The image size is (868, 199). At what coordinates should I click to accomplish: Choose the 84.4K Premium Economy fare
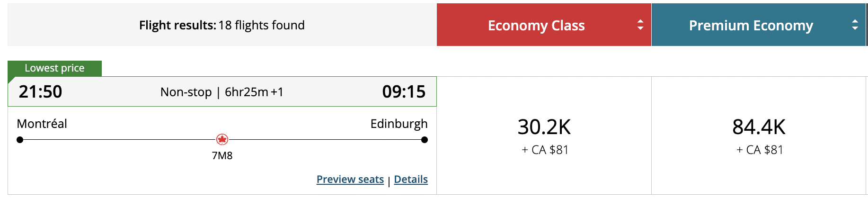[759, 127]
